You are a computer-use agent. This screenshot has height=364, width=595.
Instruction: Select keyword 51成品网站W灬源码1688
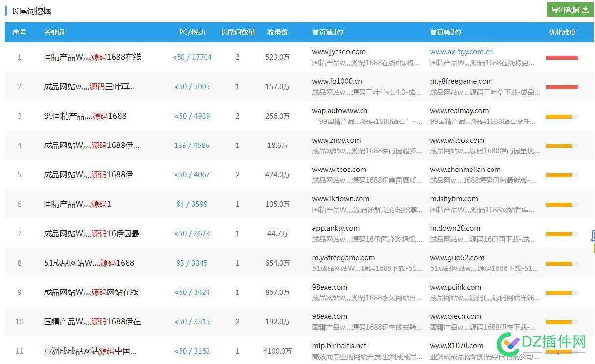89,263
